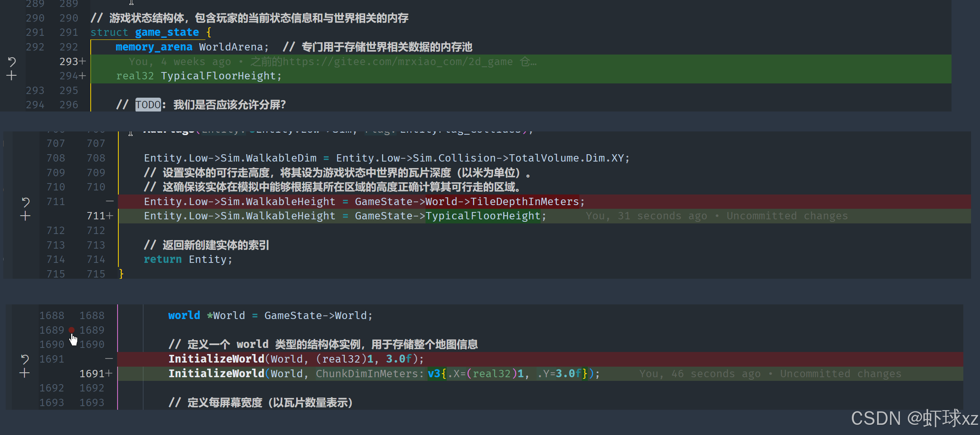Click the v3 constructor on line 1691+
Screen dimensions: 980x435
(x=434, y=373)
